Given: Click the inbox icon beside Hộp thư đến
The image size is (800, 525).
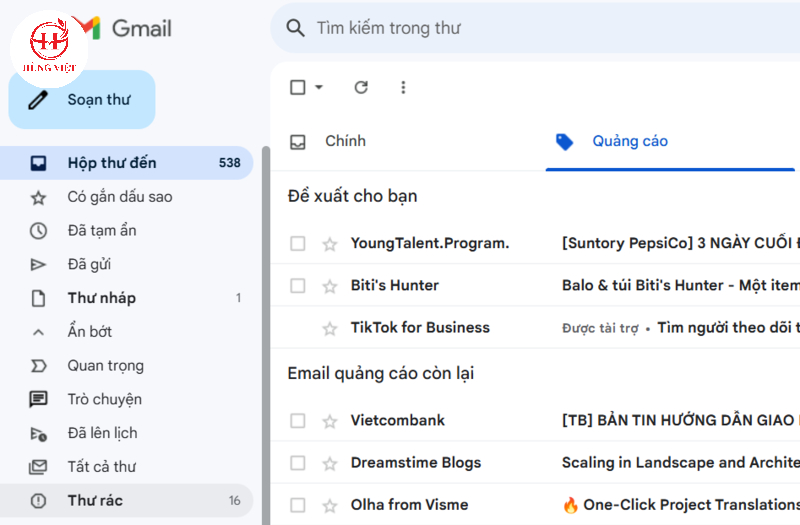Looking at the screenshot, I should (38, 163).
